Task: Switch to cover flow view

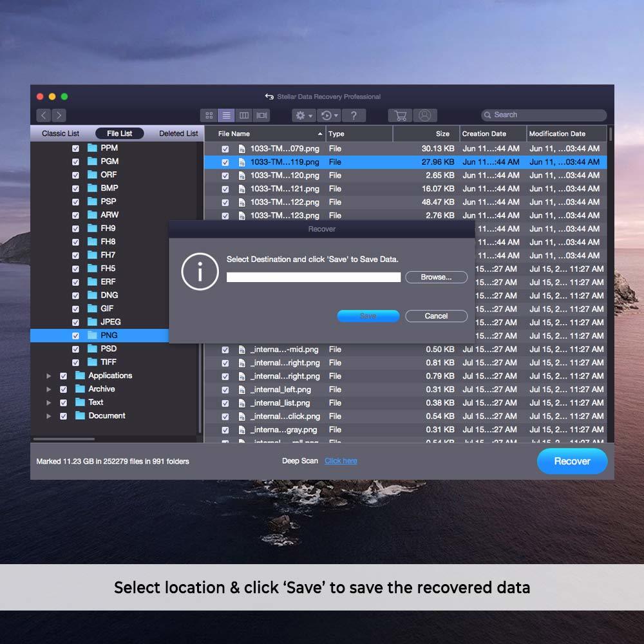Action: 261,115
